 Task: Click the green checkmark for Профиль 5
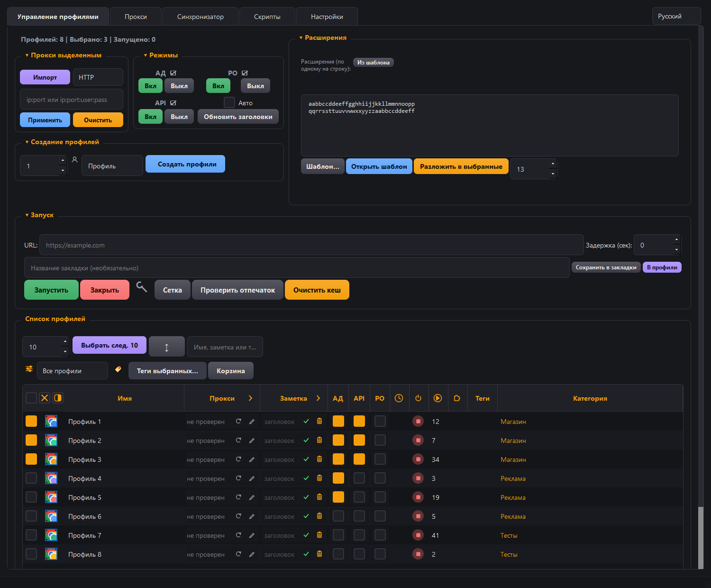click(x=306, y=497)
